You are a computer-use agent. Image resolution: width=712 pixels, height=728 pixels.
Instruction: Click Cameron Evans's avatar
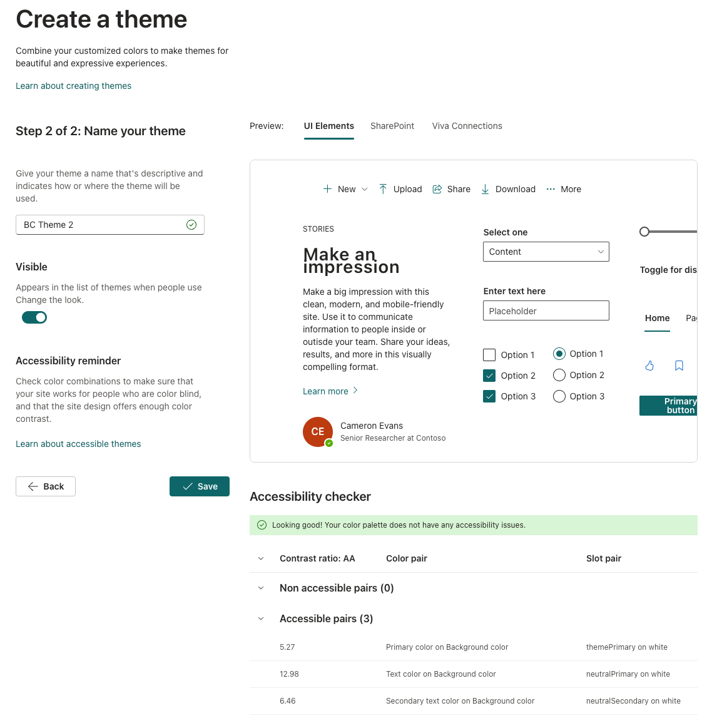point(317,432)
